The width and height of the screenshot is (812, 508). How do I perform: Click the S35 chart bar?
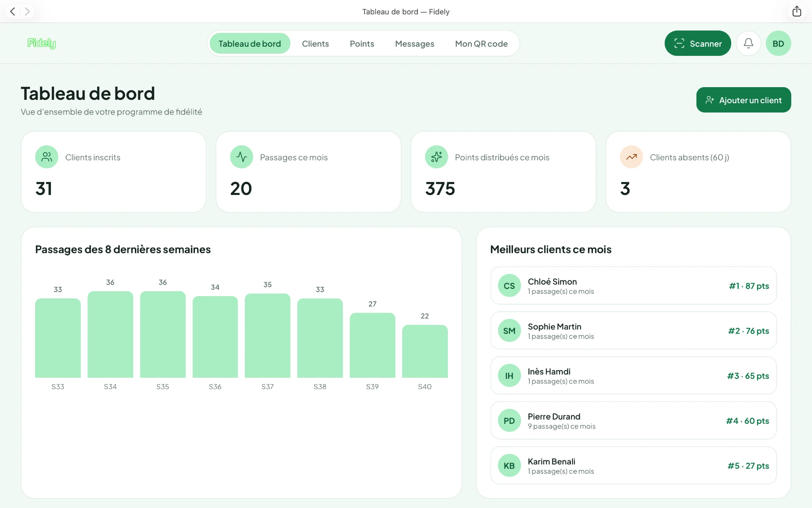pyautogui.click(x=163, y=335)
